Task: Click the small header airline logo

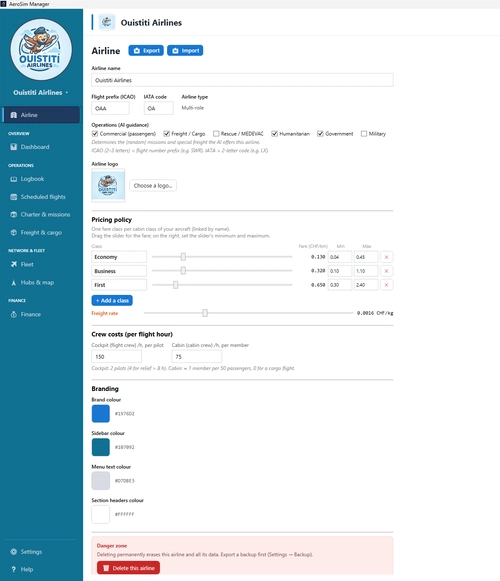Action: [x=107, y=22]
